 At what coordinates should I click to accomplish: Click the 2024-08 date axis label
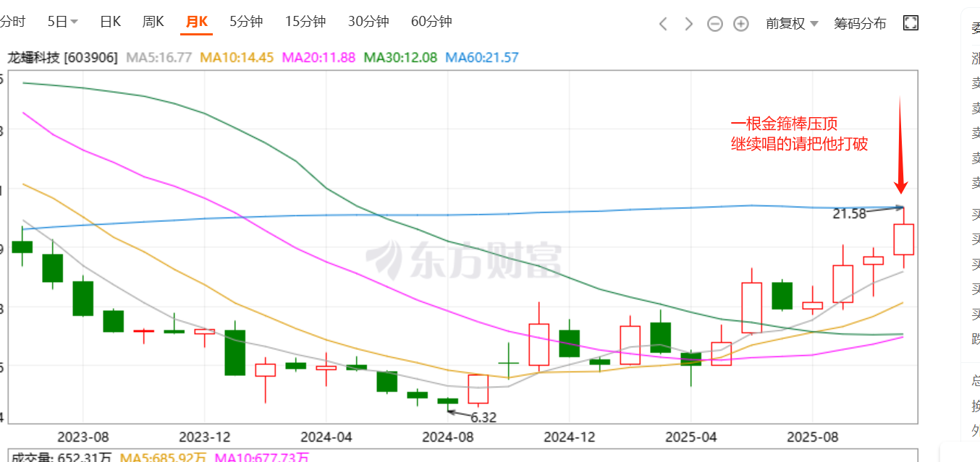[448, 437]
